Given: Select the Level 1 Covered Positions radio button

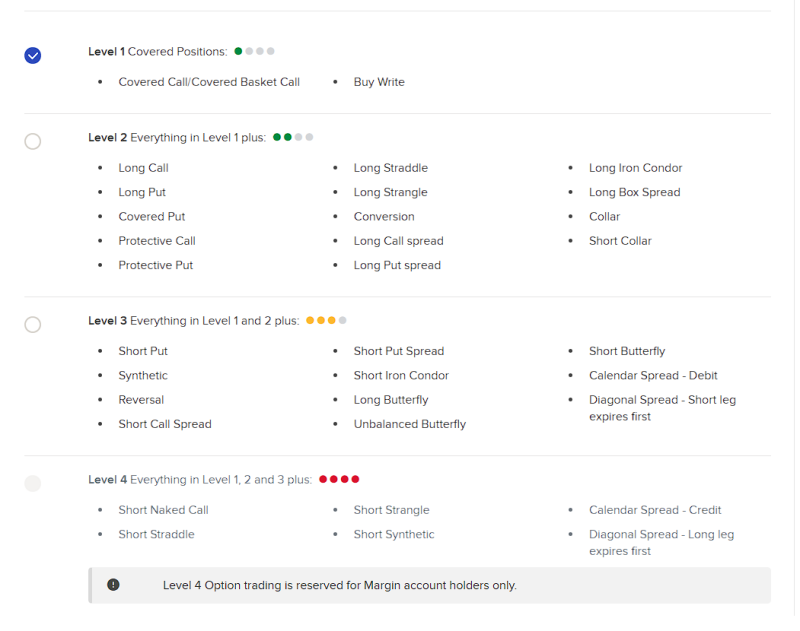Looking at the screenshot, I should tap(33, 55).
